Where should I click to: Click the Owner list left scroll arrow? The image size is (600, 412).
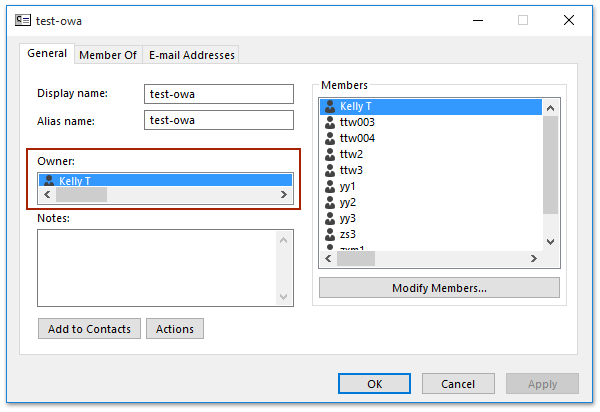tap(47, 194)
